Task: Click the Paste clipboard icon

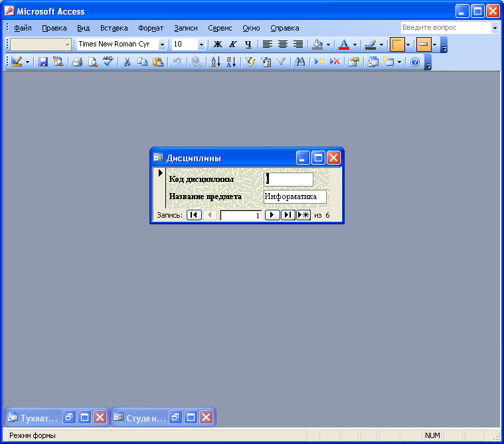Action: [x=158, y=61]
